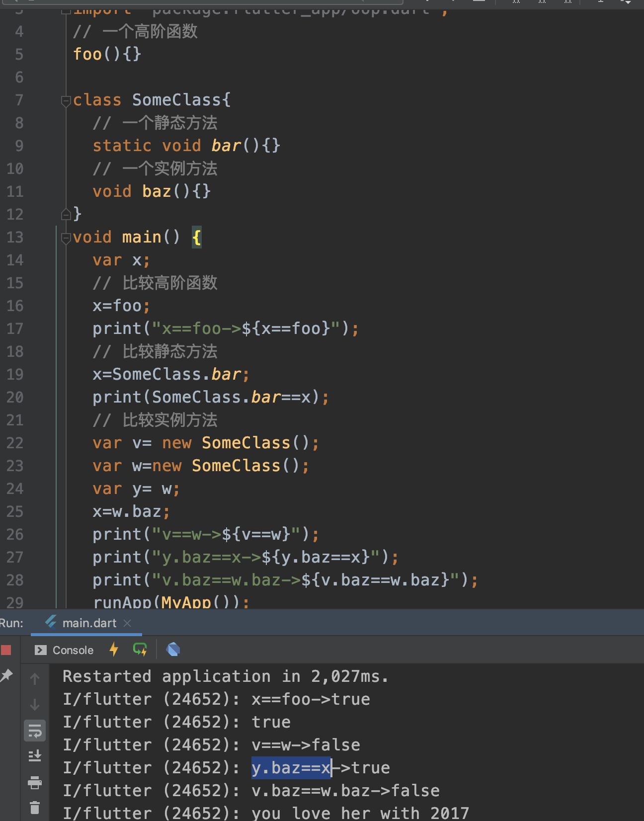The height and width of the screenshot is (821, 644).
Task: Click line number 17 in gutter
Action: point(15,328)
